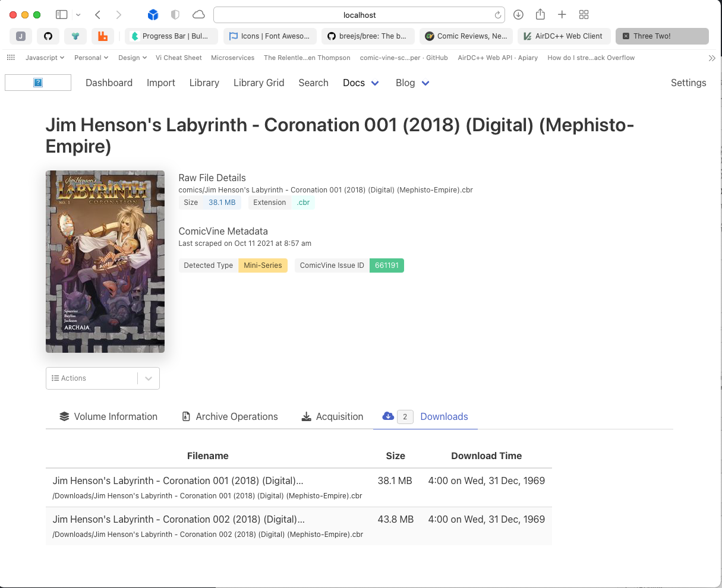Click the iCloud tabs cloud icon

point(198,15)
